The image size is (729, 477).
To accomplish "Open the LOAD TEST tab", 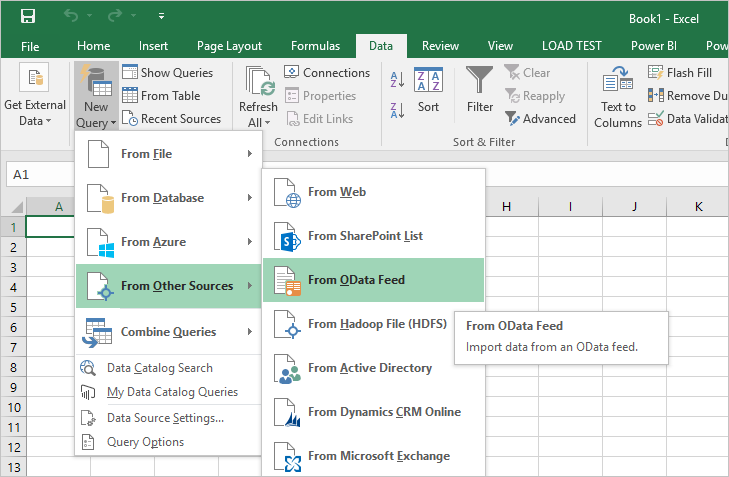I will coord(571,46).
